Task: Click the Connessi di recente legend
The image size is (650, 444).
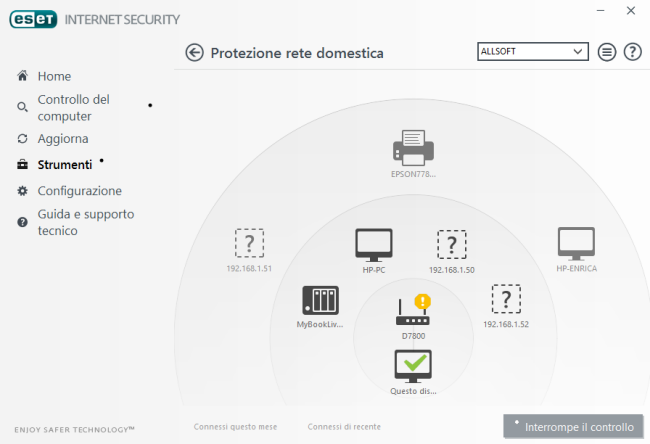Action: point(344,427)
